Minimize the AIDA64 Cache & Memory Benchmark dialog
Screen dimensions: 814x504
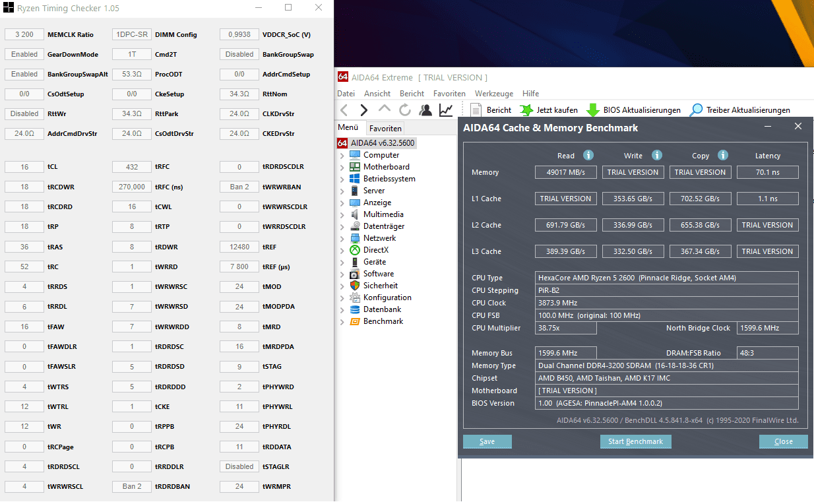pos(768,127)
